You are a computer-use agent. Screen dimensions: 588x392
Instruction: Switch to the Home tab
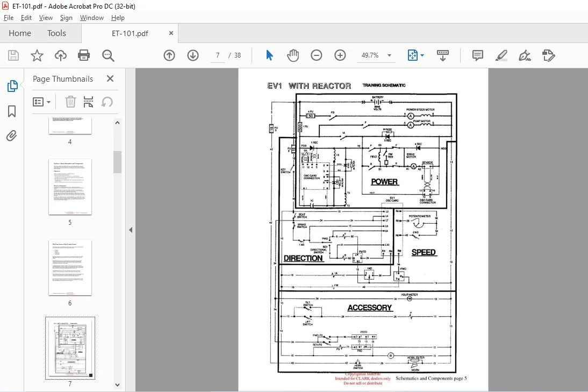point(20,33)
